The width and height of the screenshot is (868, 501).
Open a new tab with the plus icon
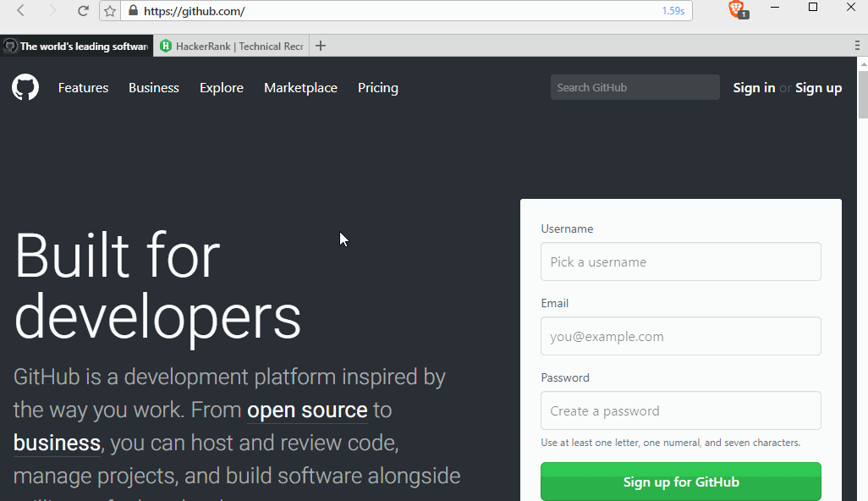click(321, 46)
